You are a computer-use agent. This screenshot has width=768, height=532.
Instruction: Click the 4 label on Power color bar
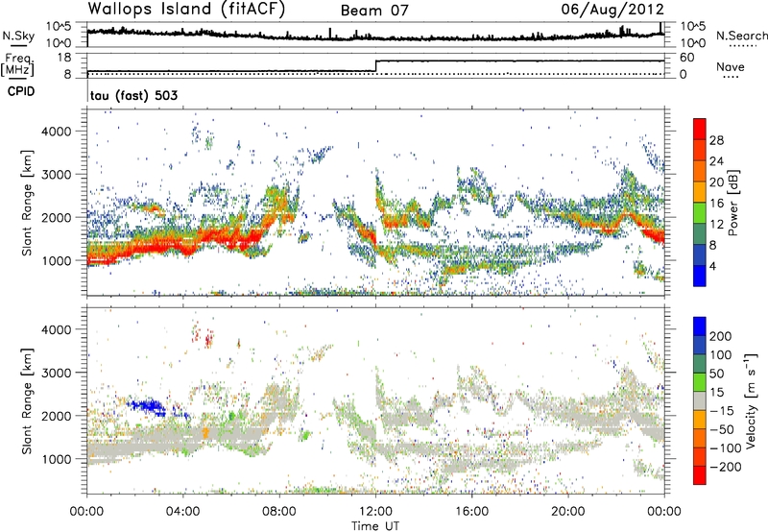tap(712, 266)
